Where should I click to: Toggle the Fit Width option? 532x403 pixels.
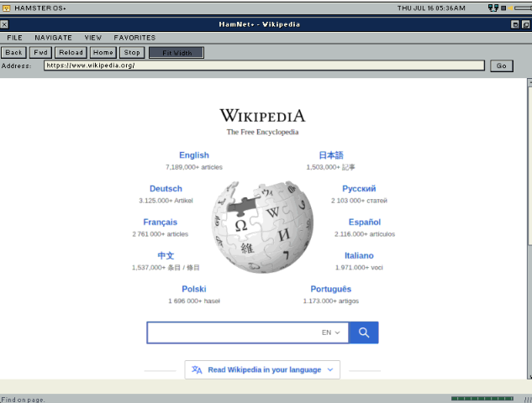tap(176, 53)
